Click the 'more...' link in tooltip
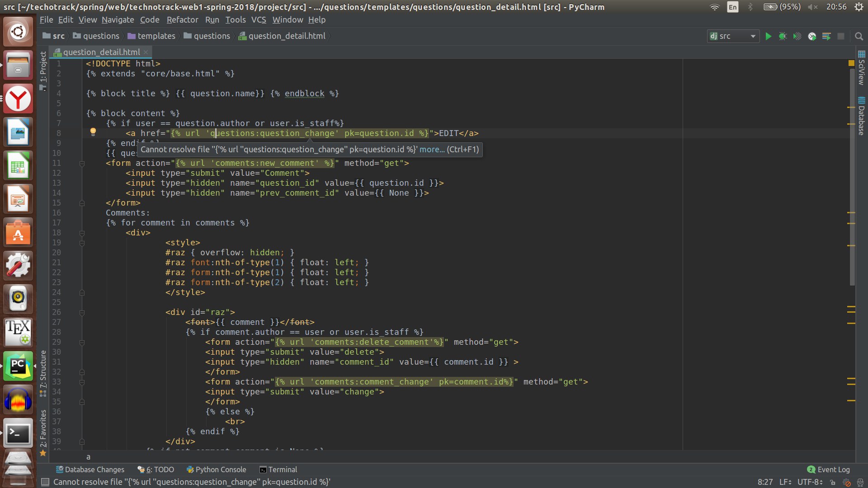The width and height of the screenshot is (868, 488). coord(432,150)
